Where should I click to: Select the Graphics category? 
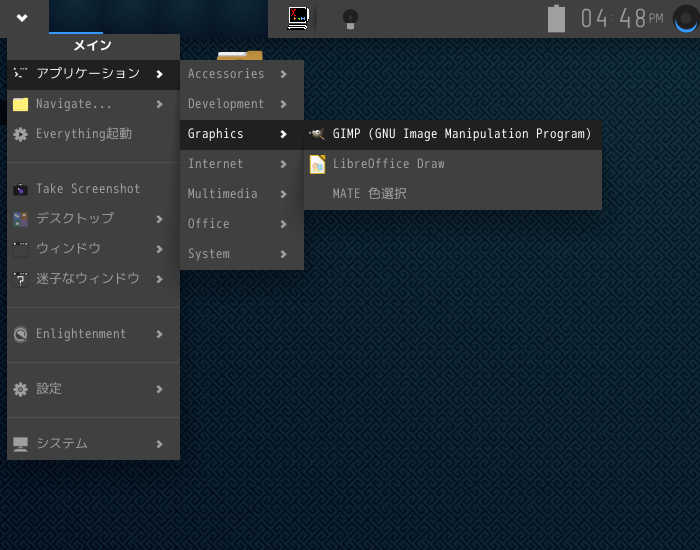[242, 134]
